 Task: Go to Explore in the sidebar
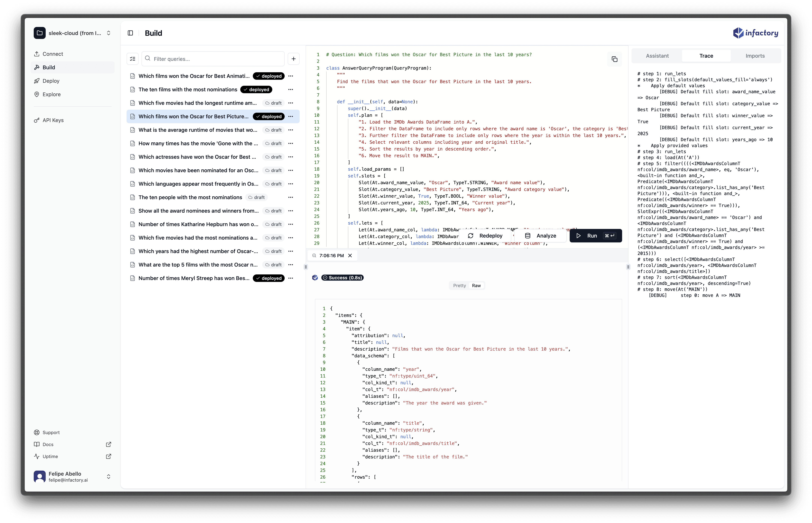pyautogui.click(x=72, y=94)
